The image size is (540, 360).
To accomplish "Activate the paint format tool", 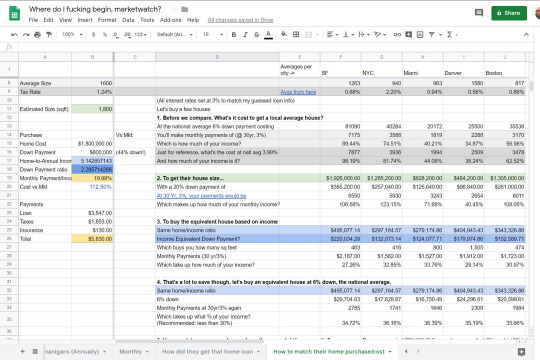I will (x=49, y=34).
